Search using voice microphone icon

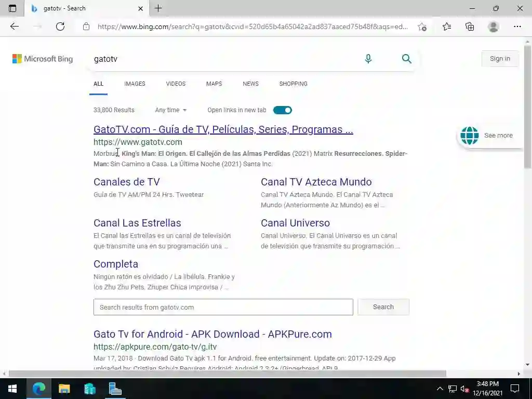(368, 59)
